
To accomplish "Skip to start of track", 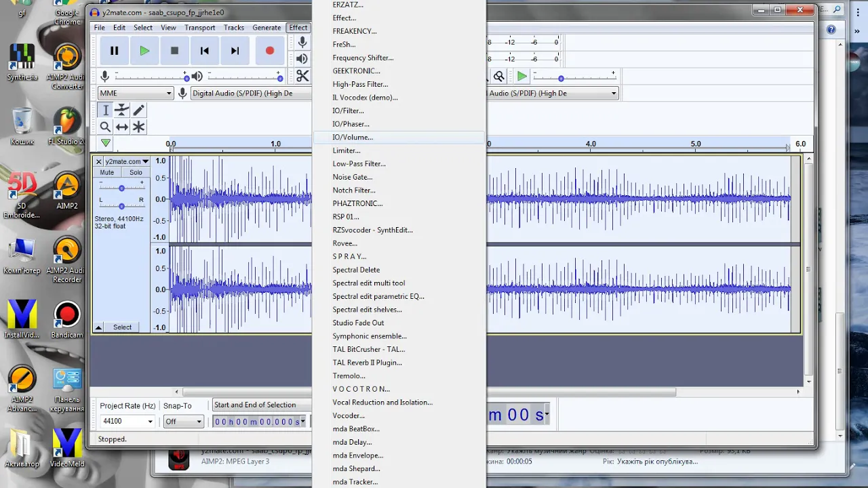I will 204,51.
